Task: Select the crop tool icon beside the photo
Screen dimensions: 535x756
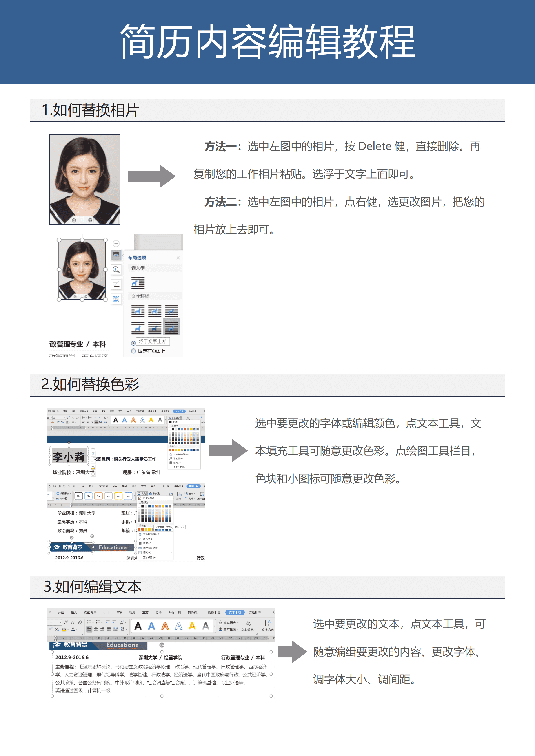Action: (x=117, y=284)
